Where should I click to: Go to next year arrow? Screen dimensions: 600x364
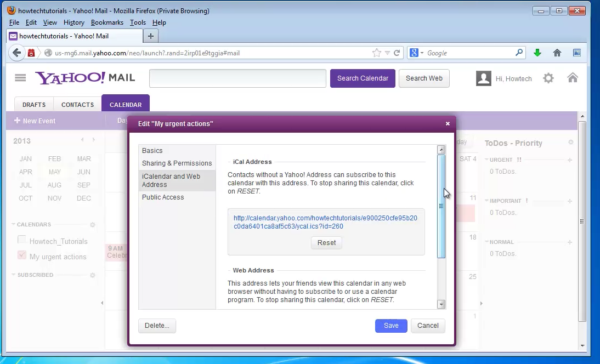pos(93,140)
